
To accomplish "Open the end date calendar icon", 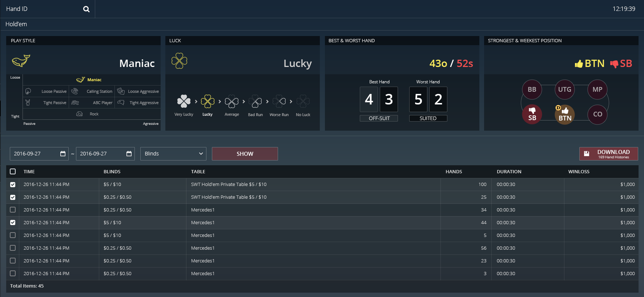I will [x=129, y=154].
